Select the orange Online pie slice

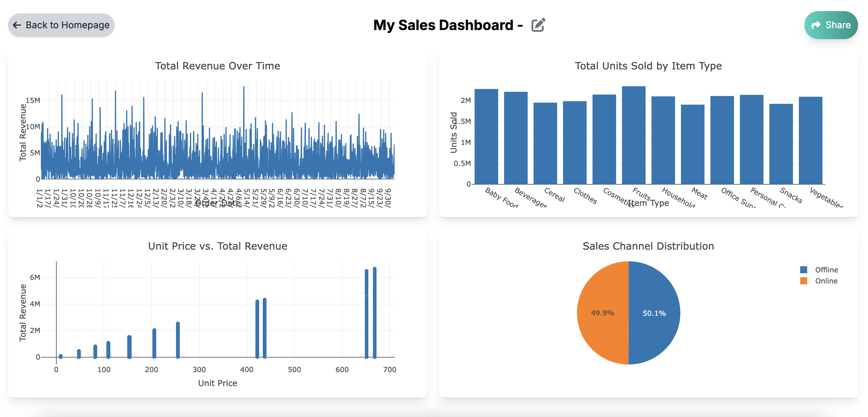click(603, 313)
